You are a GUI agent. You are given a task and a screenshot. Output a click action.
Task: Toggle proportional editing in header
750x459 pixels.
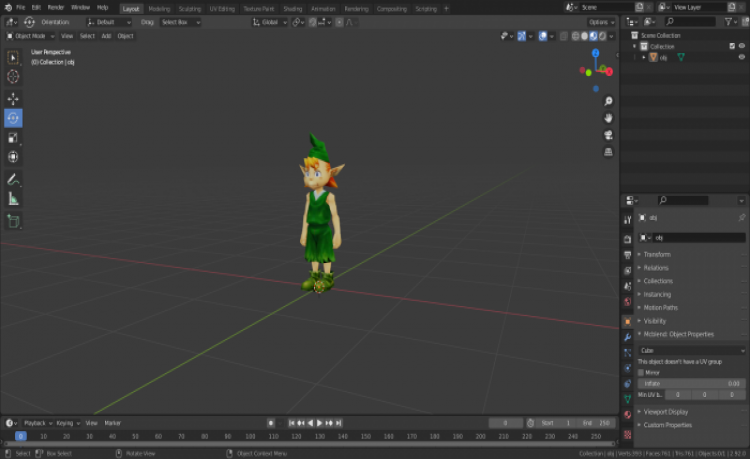coord(339,22)
